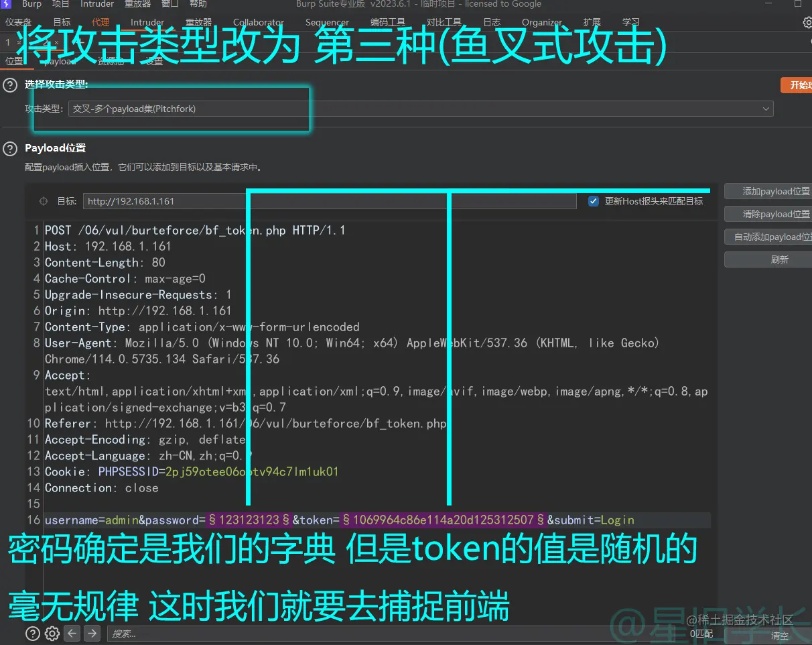Click the §123123123§ password payload marker
The image size is (812, 645).
(249, 520)
